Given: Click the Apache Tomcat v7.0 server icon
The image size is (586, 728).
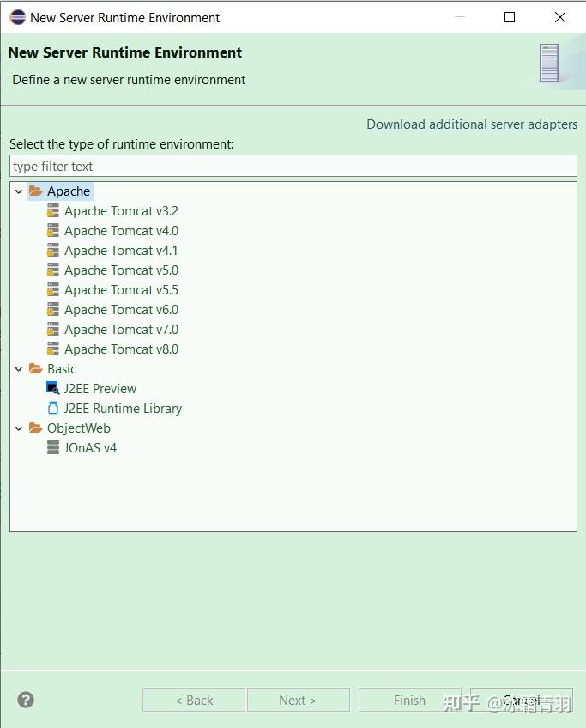Looking at the screenshot, I should pyautogui.click(x=53, y=329).
